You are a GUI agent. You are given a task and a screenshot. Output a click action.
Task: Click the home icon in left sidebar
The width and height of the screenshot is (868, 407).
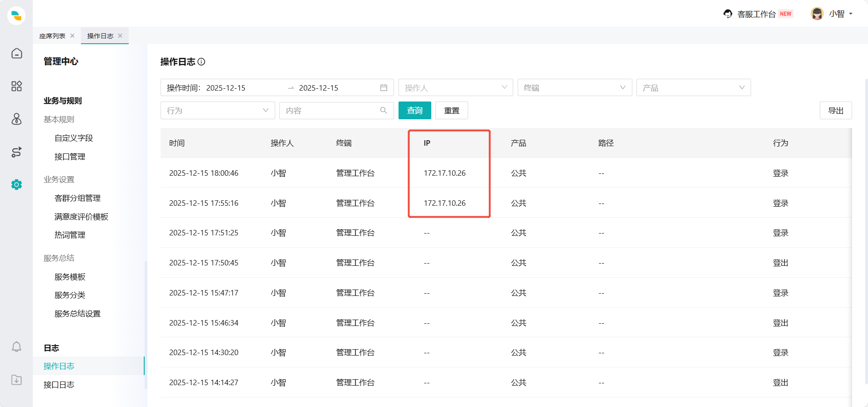tap(16, 54)
